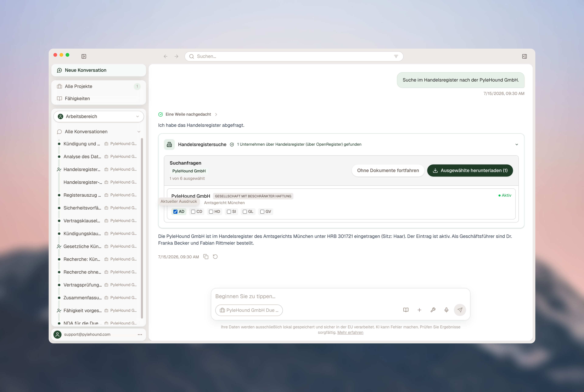Click the PyleHound GmbH search query tag

pos(189,171)
